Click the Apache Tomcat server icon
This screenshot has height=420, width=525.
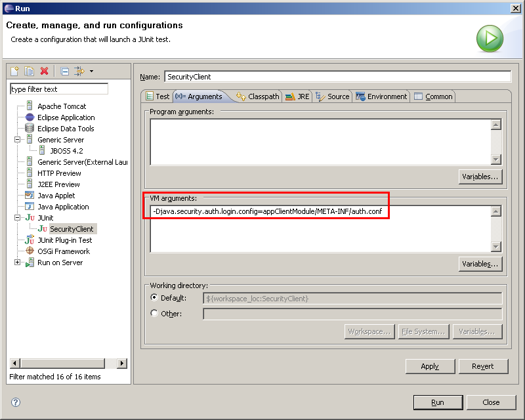tap(30, 106)
